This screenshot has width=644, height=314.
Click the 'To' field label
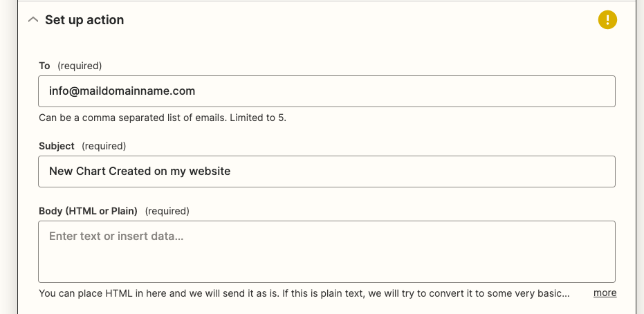[x=44, y=66]
